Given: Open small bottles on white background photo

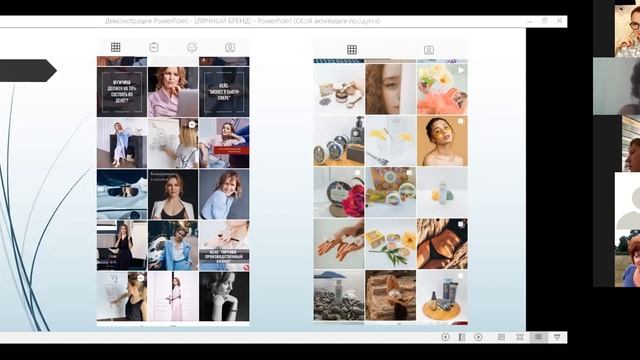Looking at the screenshot, I should click(x=442, y=192).
